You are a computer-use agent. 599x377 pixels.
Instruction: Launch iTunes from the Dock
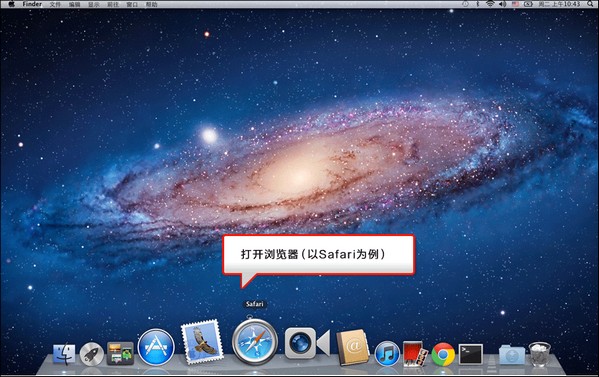(387, 353)
